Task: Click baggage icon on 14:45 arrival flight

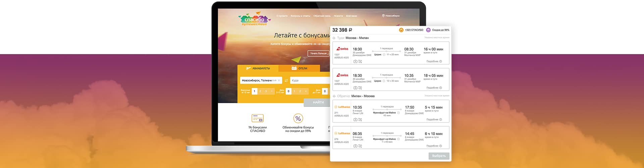Action: point(356,146)
